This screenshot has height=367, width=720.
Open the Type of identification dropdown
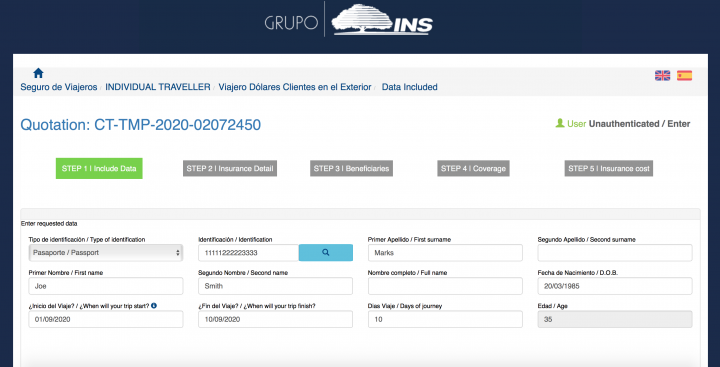(x=106, y=253)
